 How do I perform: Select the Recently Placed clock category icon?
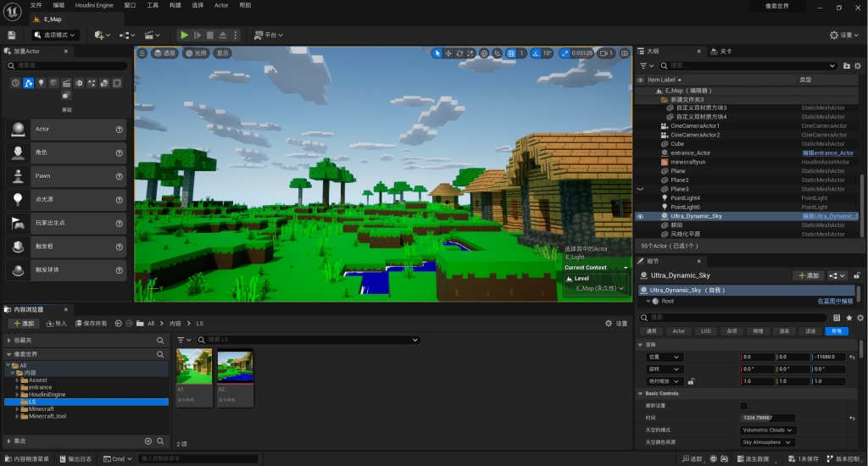pos(15,83)
